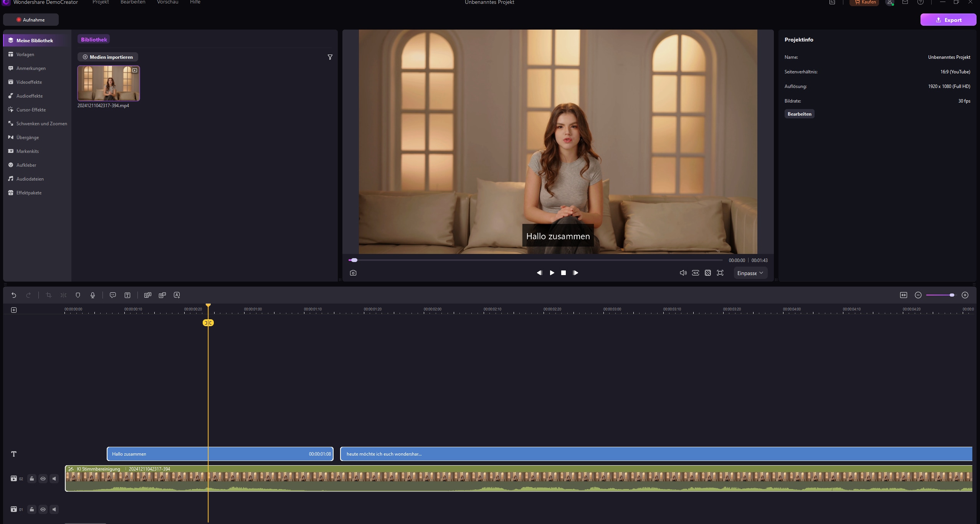Fit the timeline to window width

point(904,295)
